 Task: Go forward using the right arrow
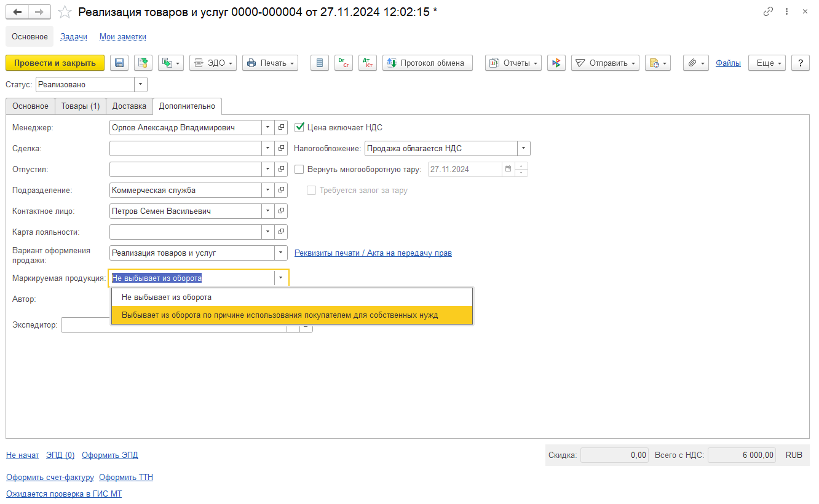[39, 12]
